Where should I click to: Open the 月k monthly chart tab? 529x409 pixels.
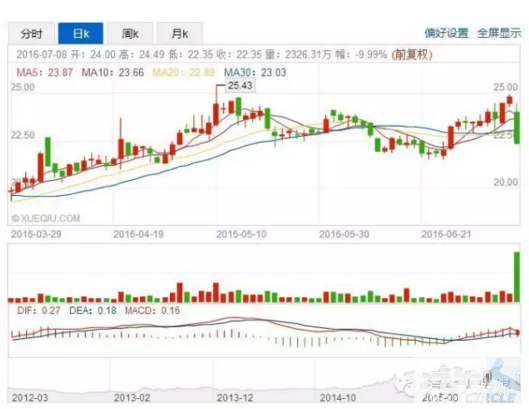point(180,33)
